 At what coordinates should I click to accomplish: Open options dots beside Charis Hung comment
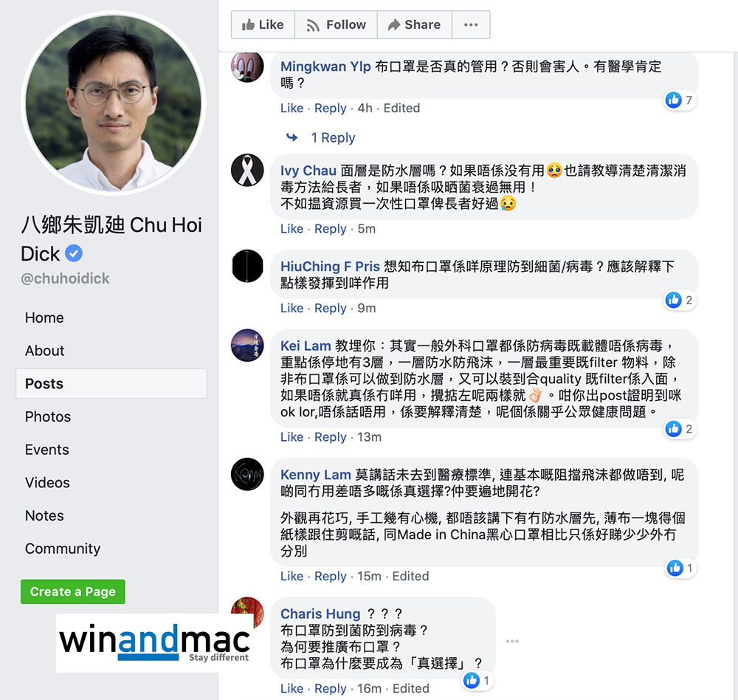coord(512,641)
